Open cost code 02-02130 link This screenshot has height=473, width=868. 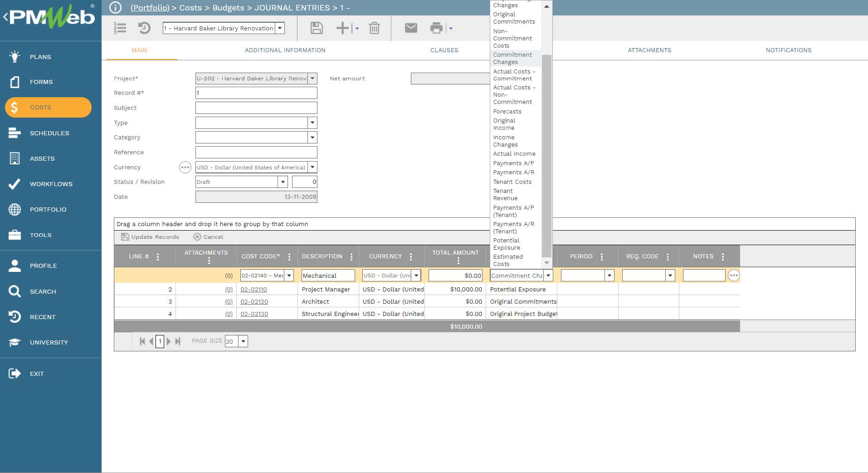pyautogui.click(x=254, y=314)
